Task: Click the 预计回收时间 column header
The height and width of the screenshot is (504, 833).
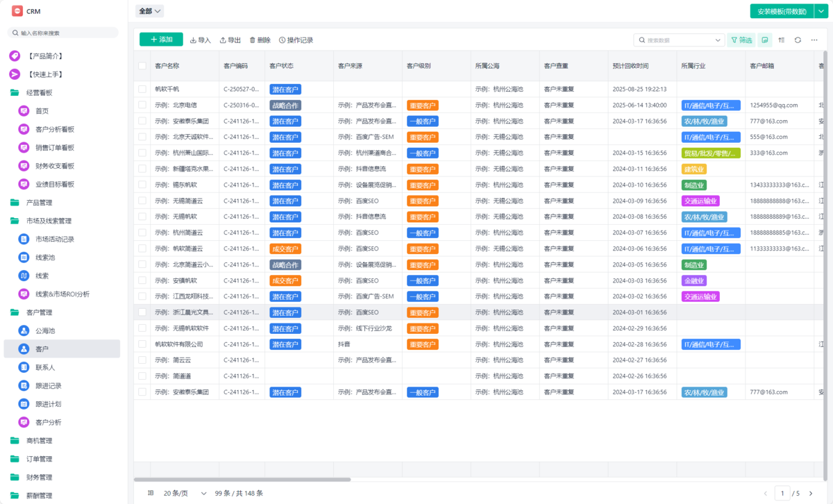Action: [642, 66]
